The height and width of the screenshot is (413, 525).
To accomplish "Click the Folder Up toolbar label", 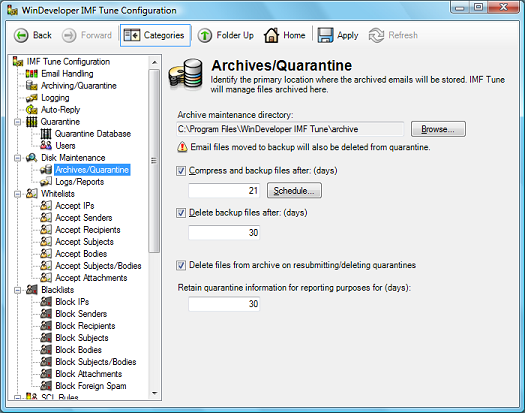I will click(x=235, y=35).
